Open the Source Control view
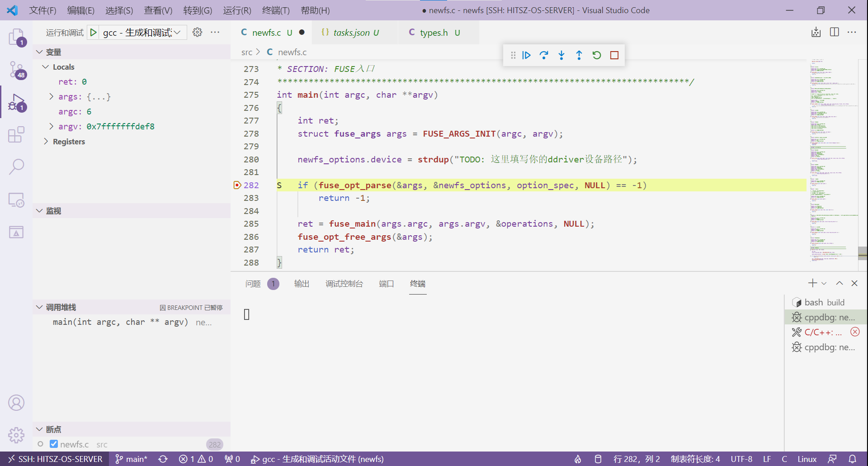 [x=16, y=70]
